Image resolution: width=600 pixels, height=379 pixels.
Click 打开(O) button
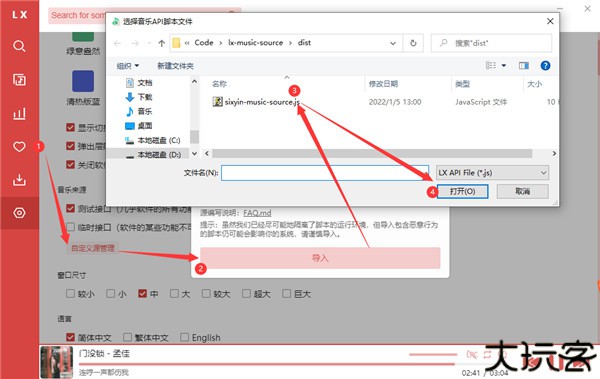pyautogui.click(x=462, y=191)
